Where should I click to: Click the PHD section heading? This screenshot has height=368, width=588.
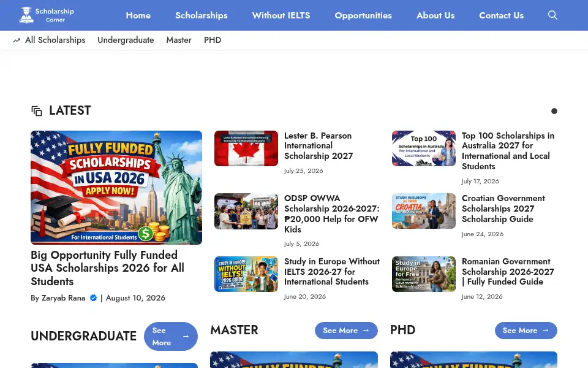pos(403,330)
